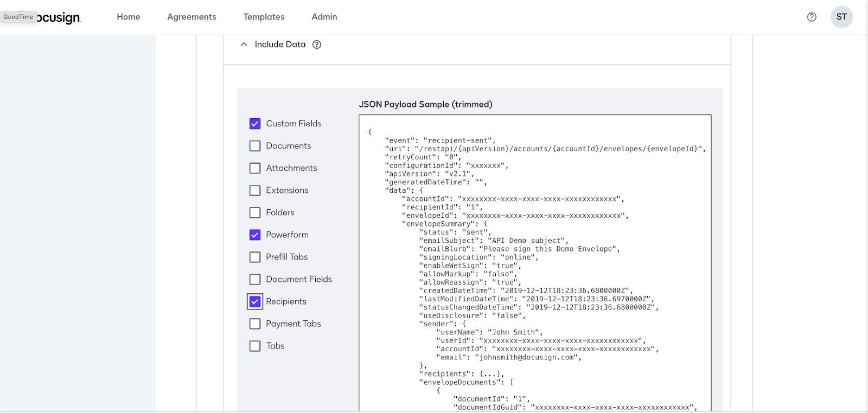Screen dimensions: 868x413
Task: Disable the Powerform checkbox
Action: point(255,235)
